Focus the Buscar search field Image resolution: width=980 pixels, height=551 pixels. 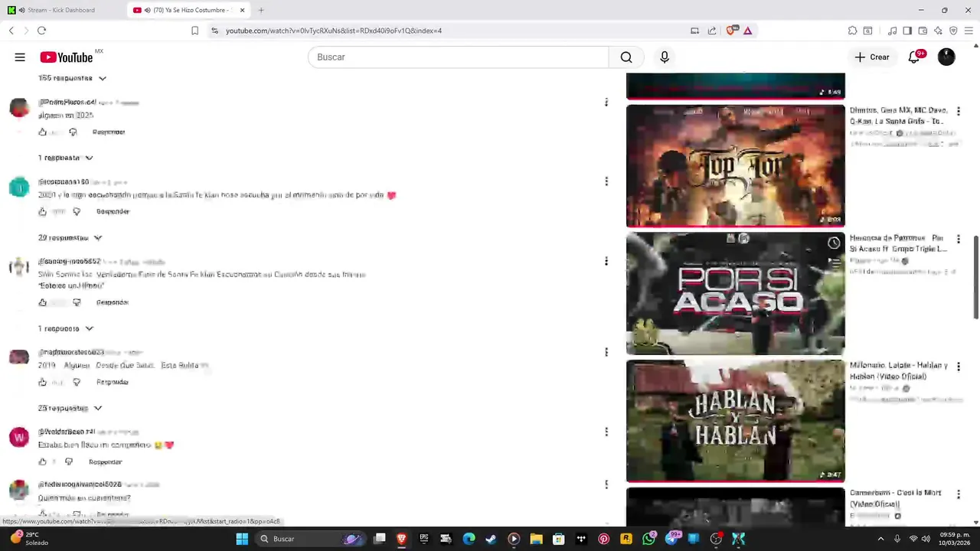pyautogui.click(x=458, y=57)
